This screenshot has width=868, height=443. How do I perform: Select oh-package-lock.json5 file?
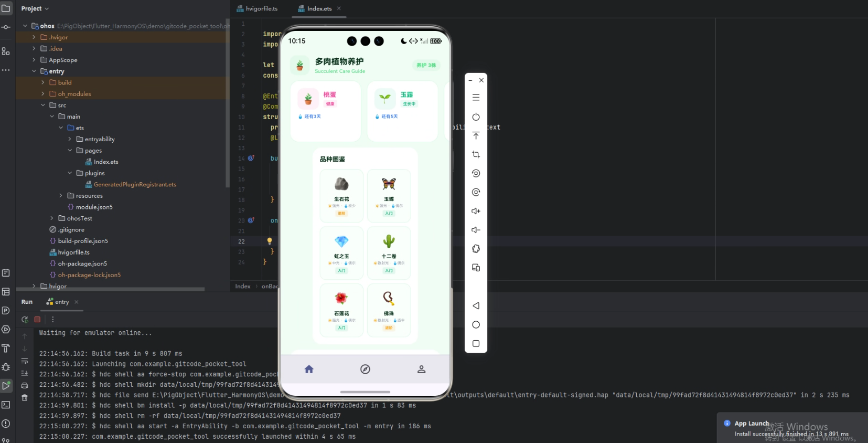85,275
